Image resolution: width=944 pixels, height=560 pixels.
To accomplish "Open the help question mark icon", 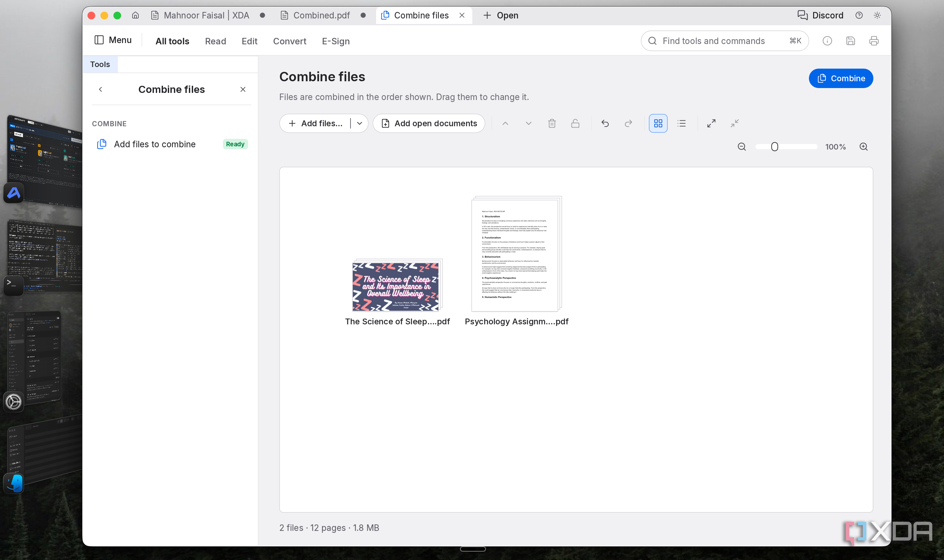I will coord(859,16).
